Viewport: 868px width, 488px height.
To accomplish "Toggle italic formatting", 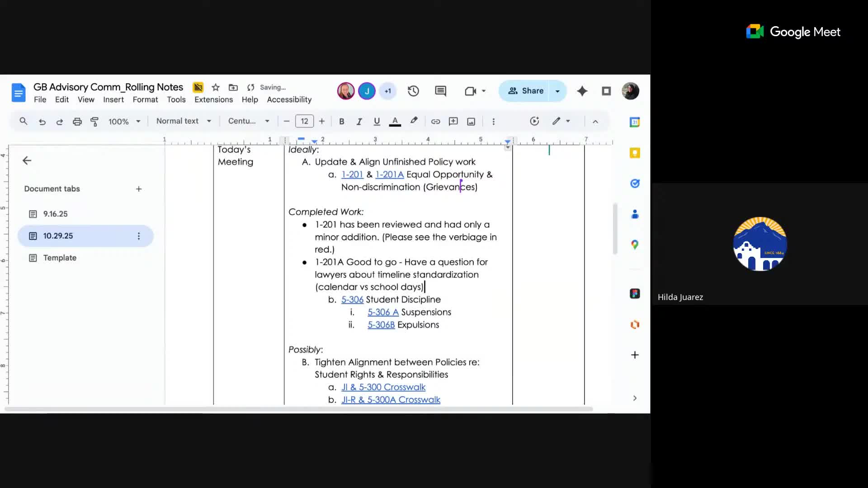I will pos(359,122).
